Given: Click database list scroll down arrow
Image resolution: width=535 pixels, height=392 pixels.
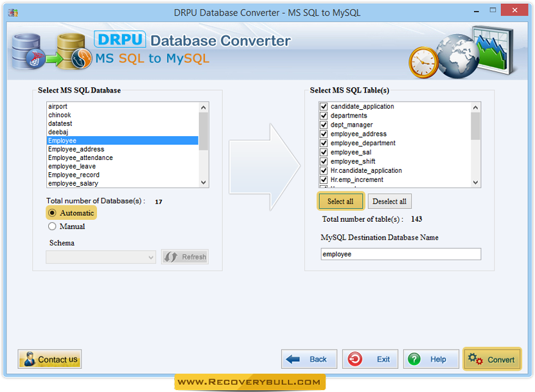Looking at the screenshot, I should (204, 183).
